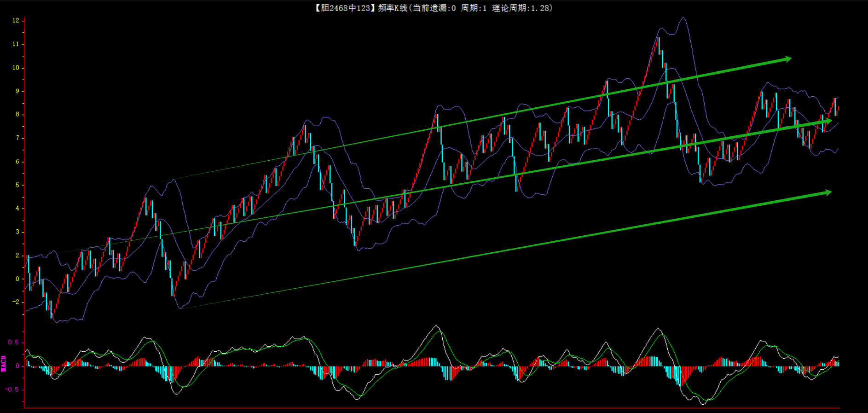Click the 10 label on the price axis

pos(16,68)
